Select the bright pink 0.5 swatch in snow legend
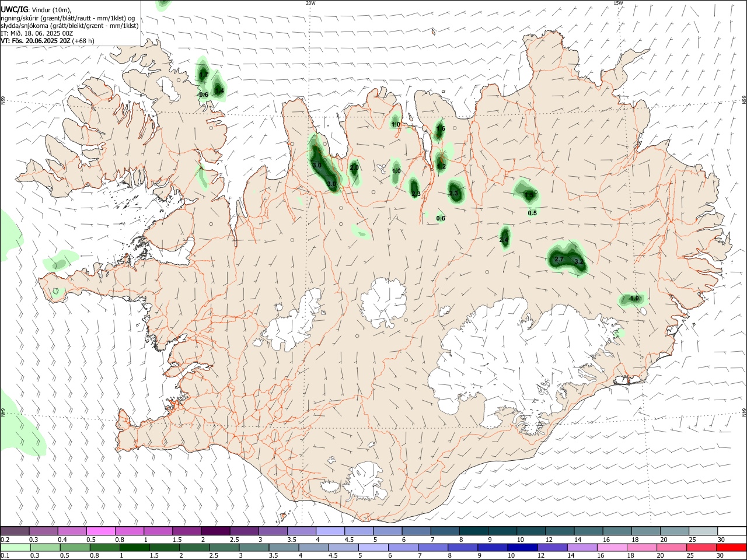Image resolution: width=747 pixels, height=560 pixels. [x=101, y=531]
